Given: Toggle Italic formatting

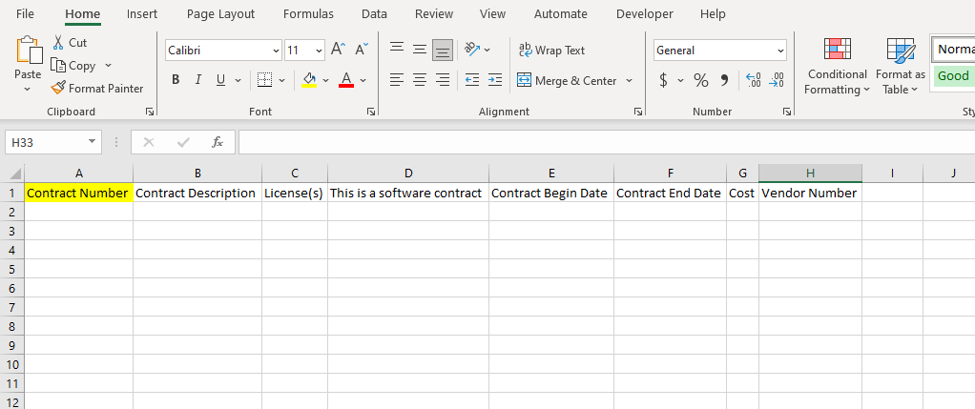Looking at the screenshot, I should coord(198,80).
